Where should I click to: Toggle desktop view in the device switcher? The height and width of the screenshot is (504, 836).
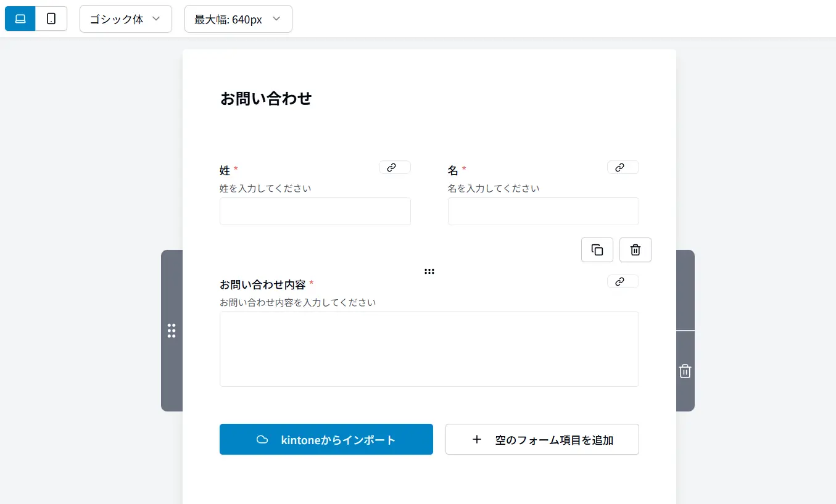pyautogui.click(x=20, y=19)
